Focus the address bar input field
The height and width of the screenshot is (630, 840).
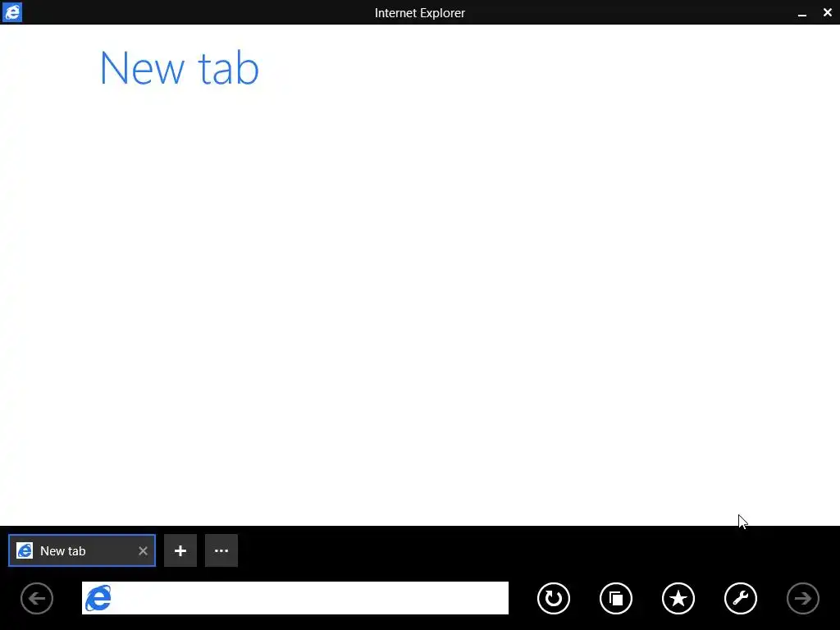295,598
